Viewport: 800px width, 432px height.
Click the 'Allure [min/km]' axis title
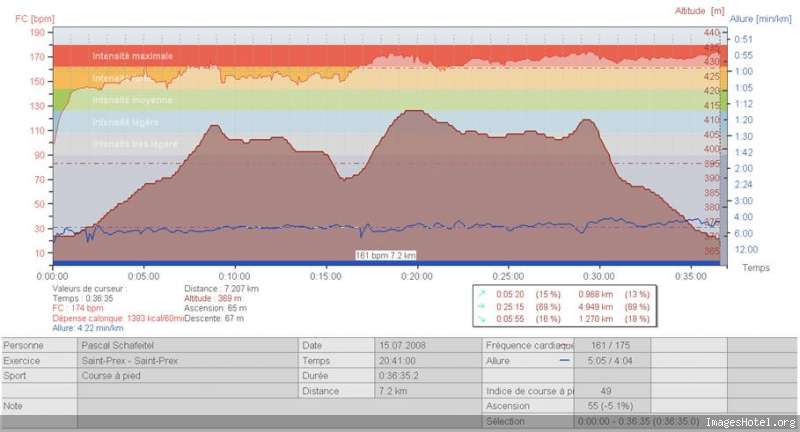(760, 19)
